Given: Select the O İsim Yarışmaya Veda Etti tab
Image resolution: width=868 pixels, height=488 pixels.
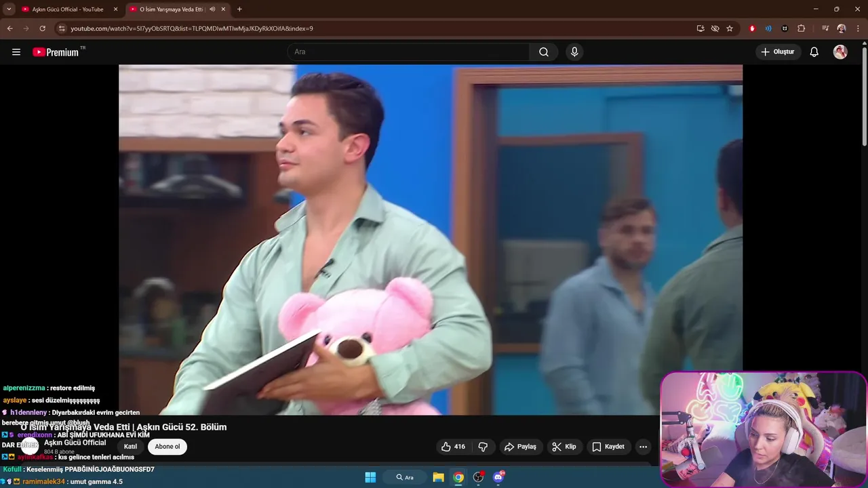Looking at the screenshot, I should 172,9.
